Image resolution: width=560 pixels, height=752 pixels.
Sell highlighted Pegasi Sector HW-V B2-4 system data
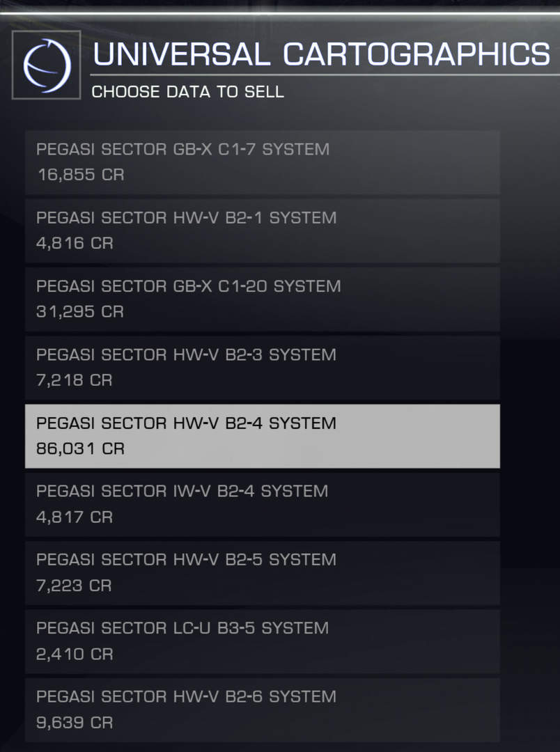[x=263, y=436]
